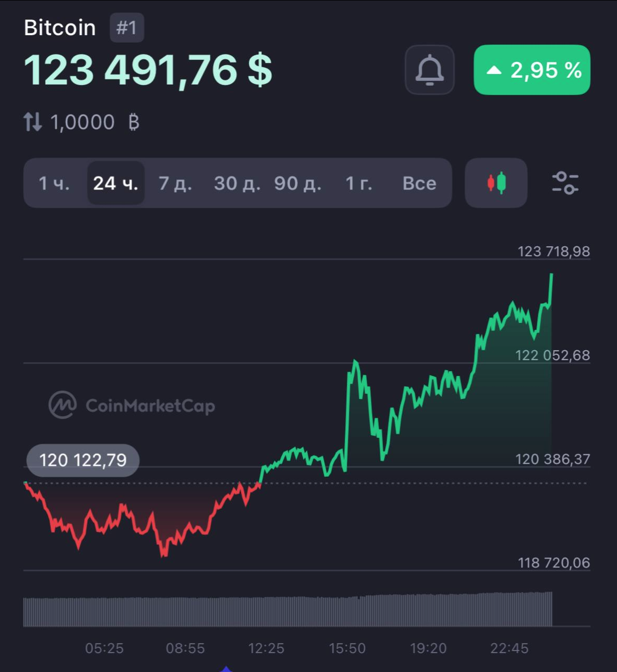Select the 24 ч. time range
Image resolution: width=617 pixels, height=672 pixels.
[x=115, y=183]
